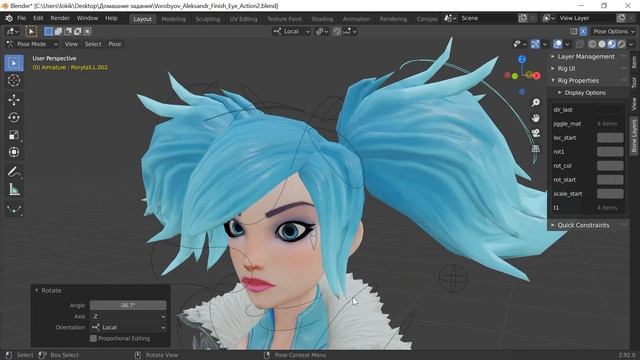Select the Select Box tool in toolbar
Screen dimensions: 640x360
pos(14,63)
